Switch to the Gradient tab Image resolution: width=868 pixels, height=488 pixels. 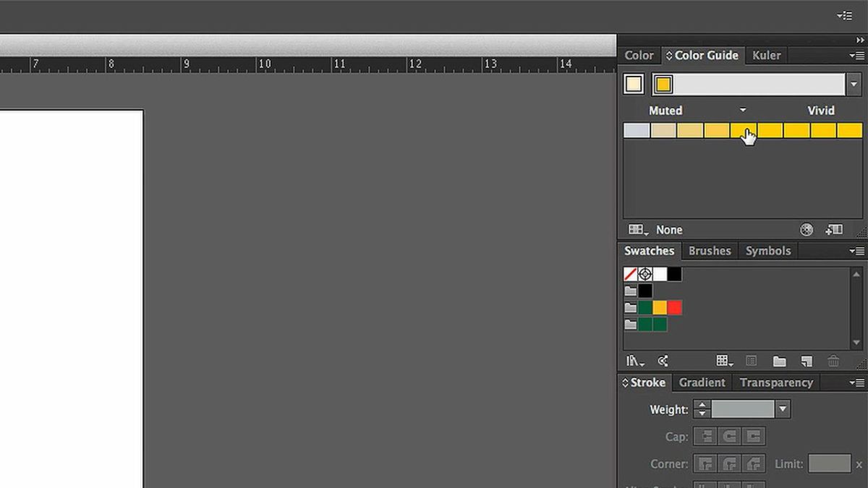(702, 382)
